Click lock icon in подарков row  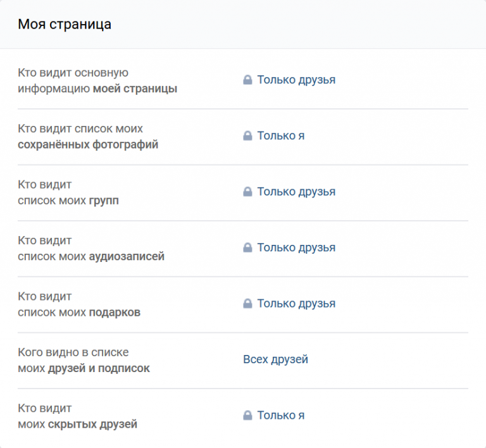pos(247,303)
